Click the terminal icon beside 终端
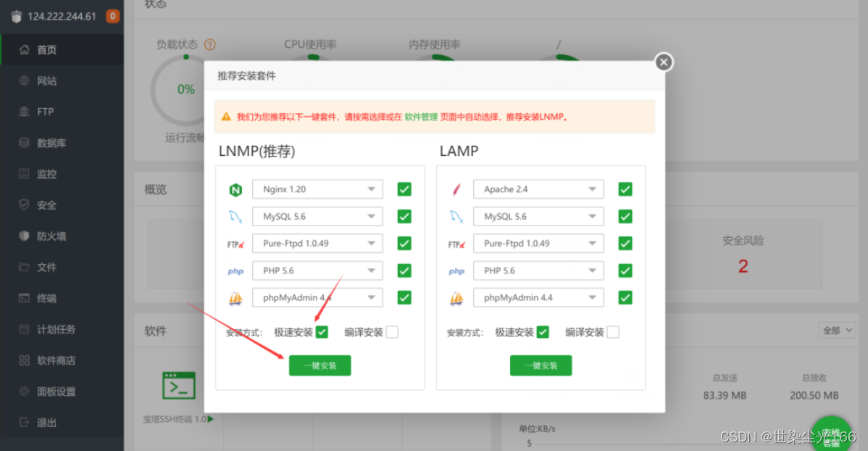The image size is (868, 451). [24, 297]
